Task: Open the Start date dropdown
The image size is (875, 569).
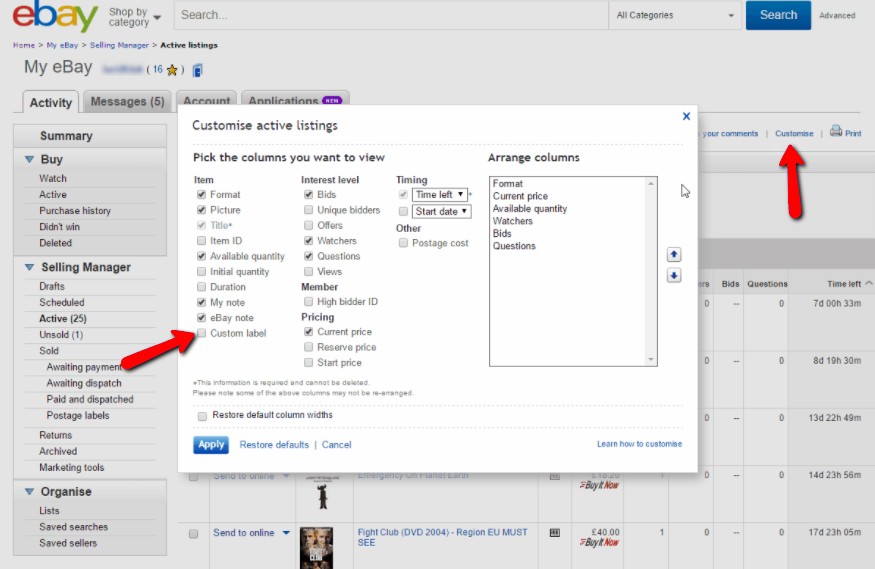Action: 441,211
